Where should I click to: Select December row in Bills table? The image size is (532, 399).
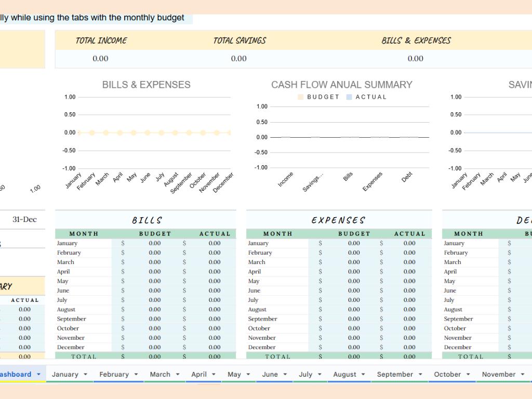pyautogui.click(x=145, y=348)
